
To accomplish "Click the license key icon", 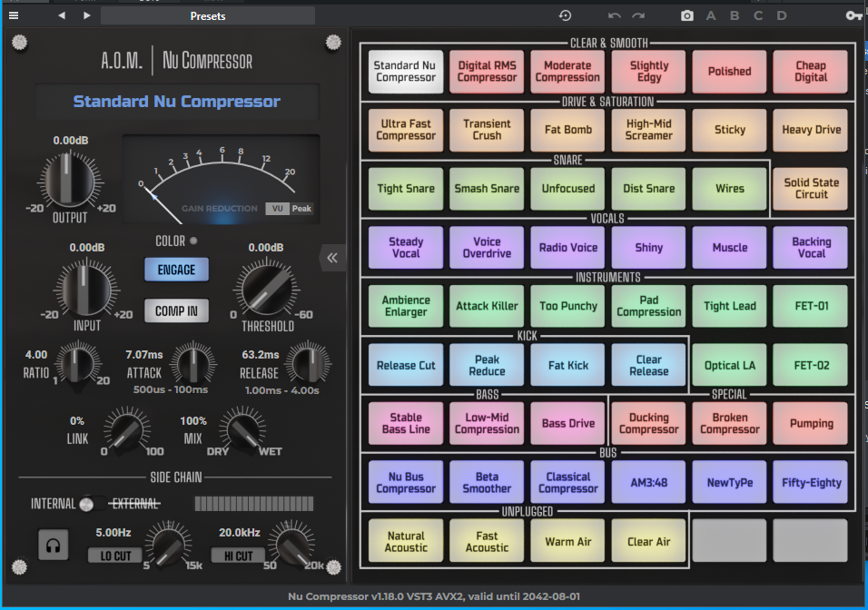I will point(853,15).
